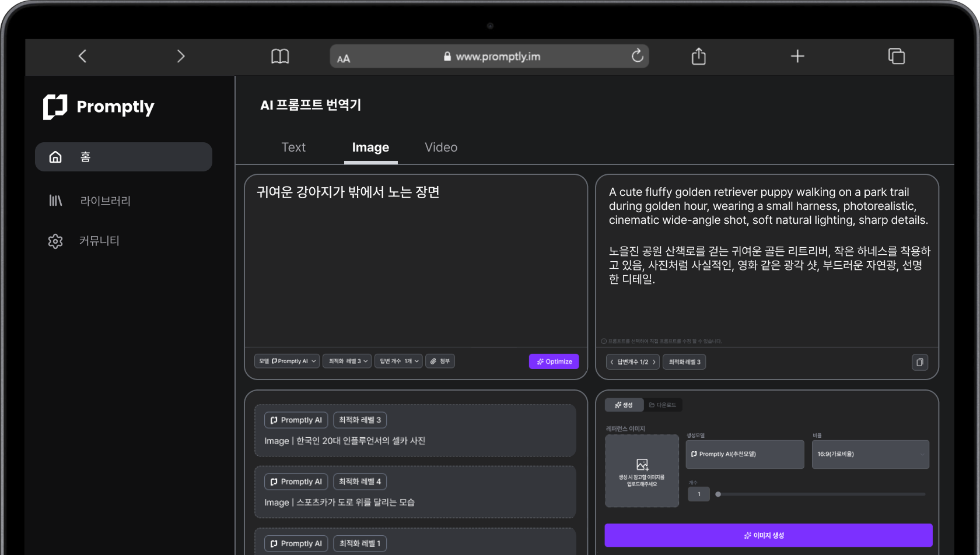Click the Promptly logo in the sidebar
Screen dimensions: 980x555
[x=99, y=107]
